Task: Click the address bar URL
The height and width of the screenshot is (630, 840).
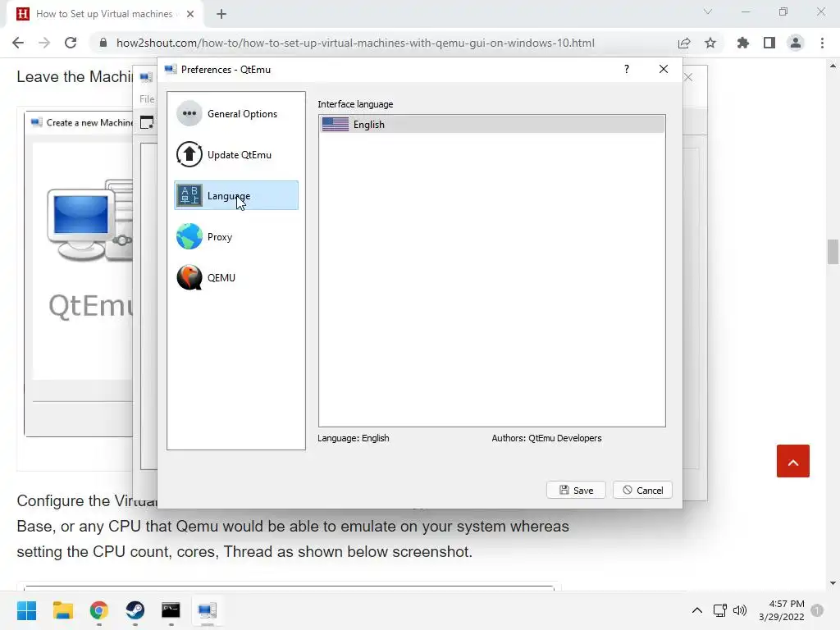Action: (x=355, y=43)
